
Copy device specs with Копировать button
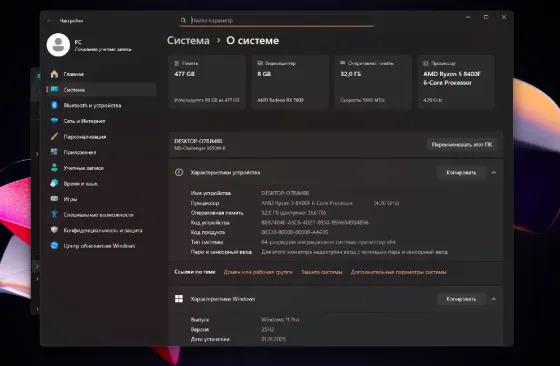(461, 172)
